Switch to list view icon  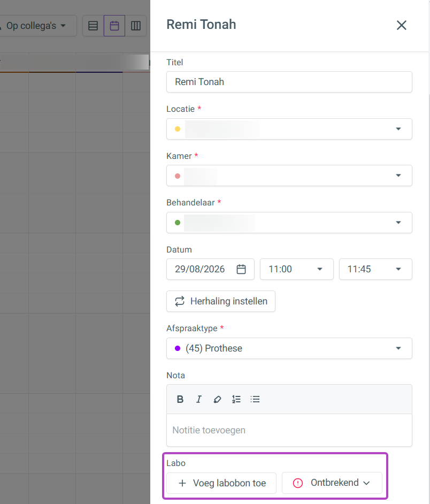[93, 26]
